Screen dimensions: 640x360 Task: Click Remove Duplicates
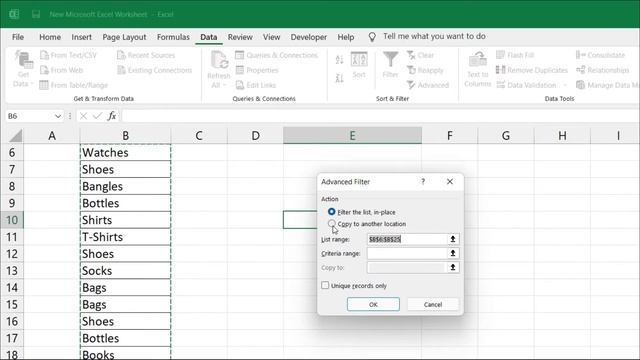coord(532,70)
